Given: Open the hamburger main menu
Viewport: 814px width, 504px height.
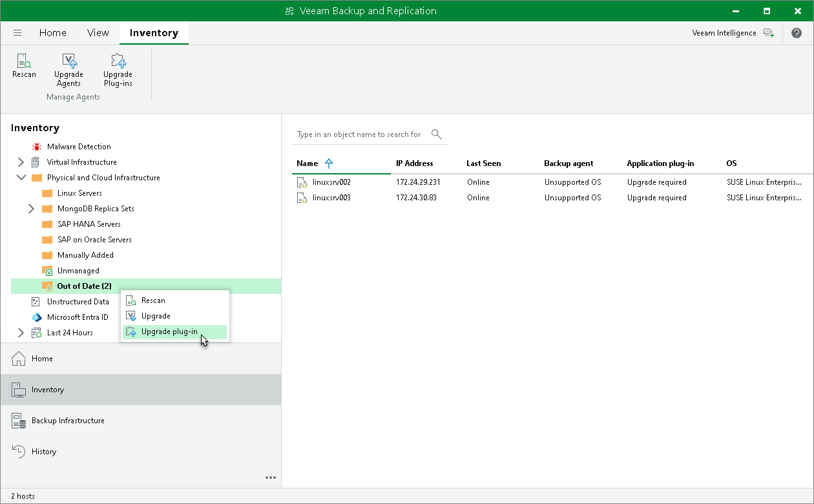Looking at the screenshot, I should coord(17,33).
